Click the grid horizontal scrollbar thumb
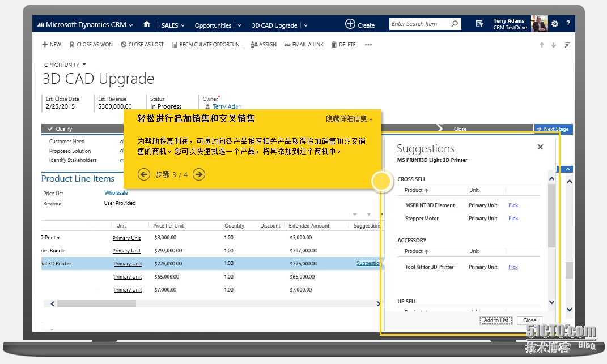The height and width of the screenshot is (364, 607). (x=97, y=304)
